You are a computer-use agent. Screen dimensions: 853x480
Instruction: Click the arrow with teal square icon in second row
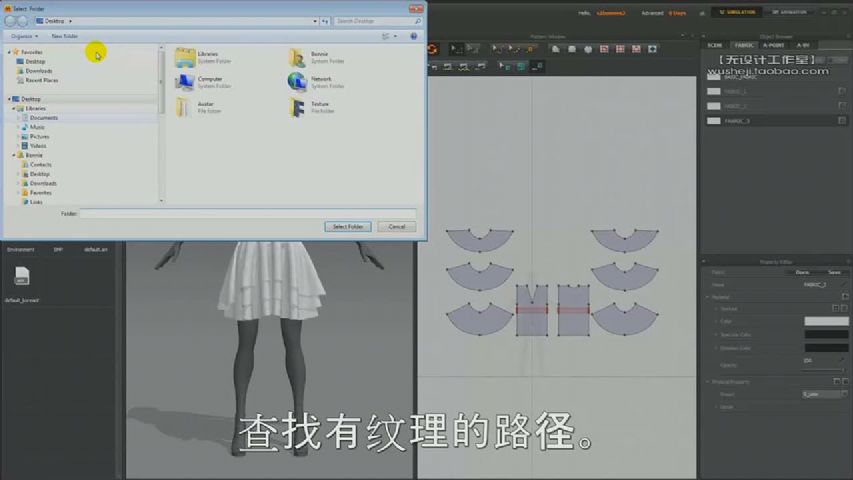click(x=504, y=66)
